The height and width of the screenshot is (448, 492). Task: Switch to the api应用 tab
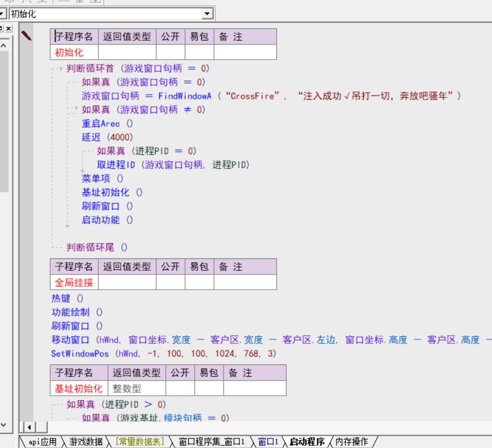(41, 442)
